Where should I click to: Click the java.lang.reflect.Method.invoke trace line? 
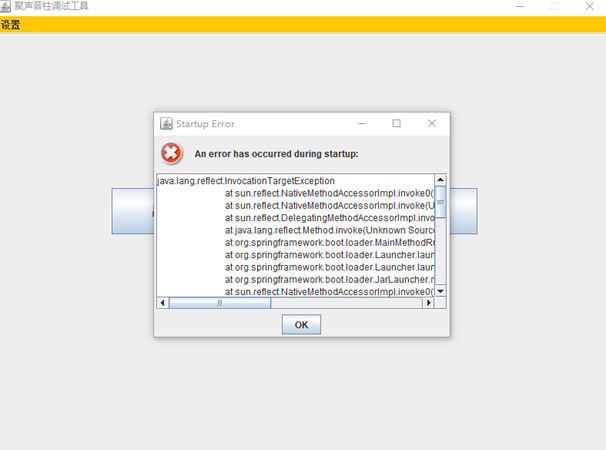pos(329,230)
